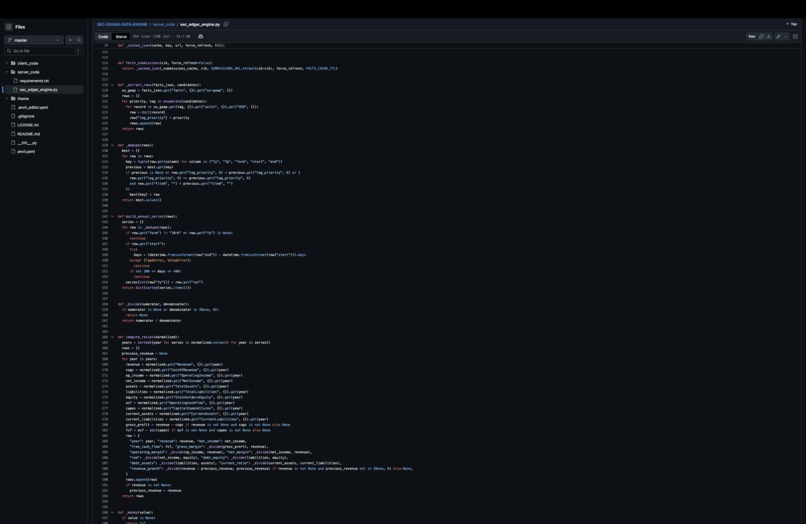Click the folder icon of server_code
The image size is (806, 524).
click(13, 72)
